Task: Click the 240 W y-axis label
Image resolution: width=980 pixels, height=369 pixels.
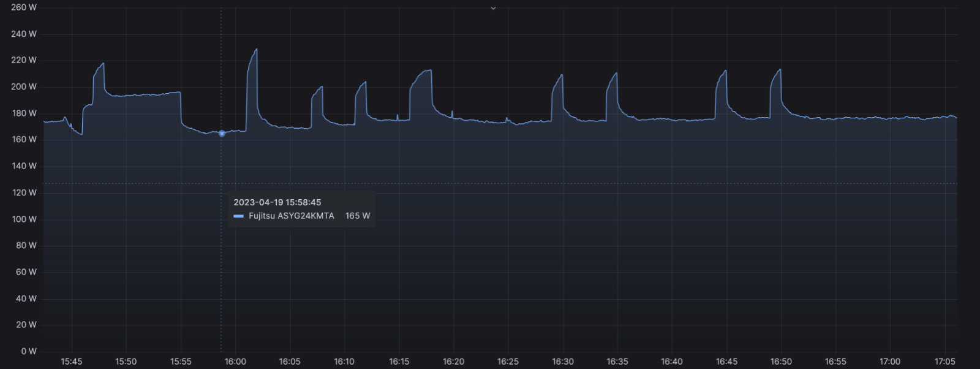Action: 24,34
